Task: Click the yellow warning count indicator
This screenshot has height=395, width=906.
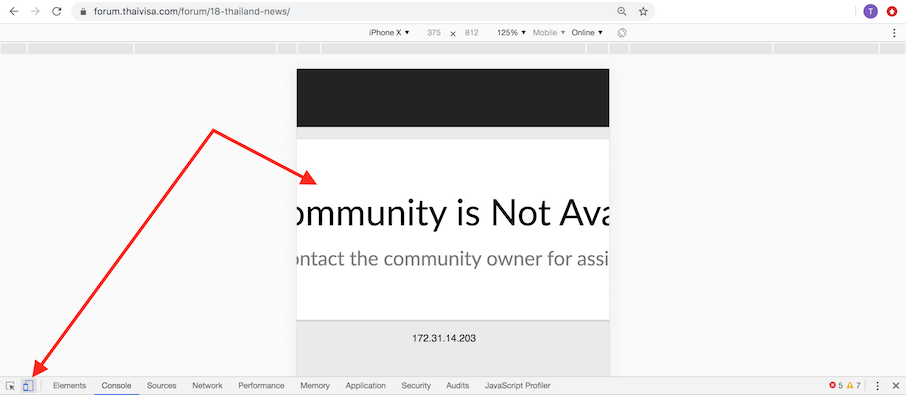Action: tap(854, 386)
